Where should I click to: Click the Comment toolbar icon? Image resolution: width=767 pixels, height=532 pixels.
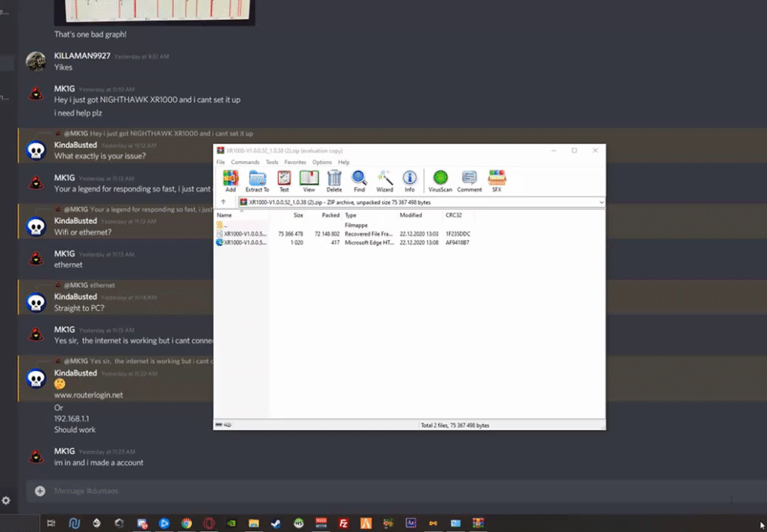pyautogui.click(x=469, y=181)
